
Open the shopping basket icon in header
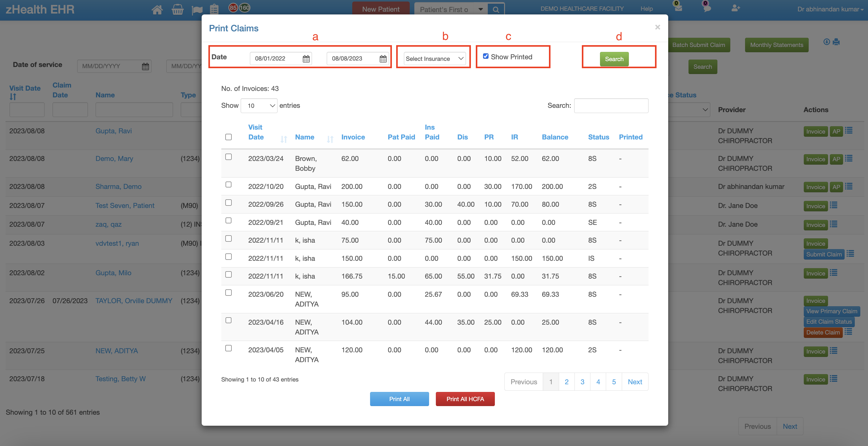click(x=177, y=10)
